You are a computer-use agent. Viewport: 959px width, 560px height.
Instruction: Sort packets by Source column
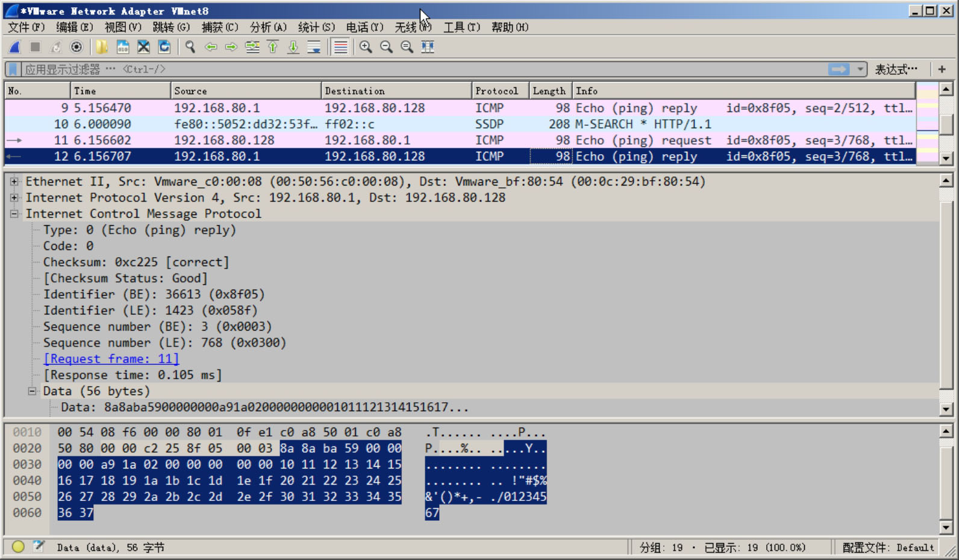246,91
